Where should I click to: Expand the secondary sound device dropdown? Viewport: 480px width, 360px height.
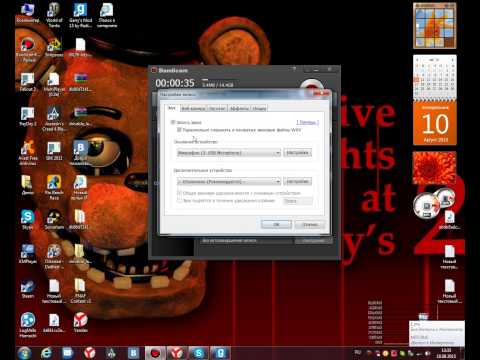(x=229, y=181)
